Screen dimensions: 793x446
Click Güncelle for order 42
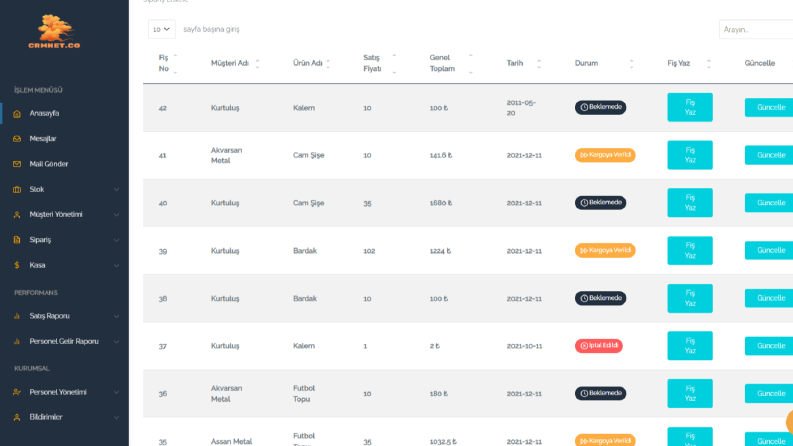770,107
